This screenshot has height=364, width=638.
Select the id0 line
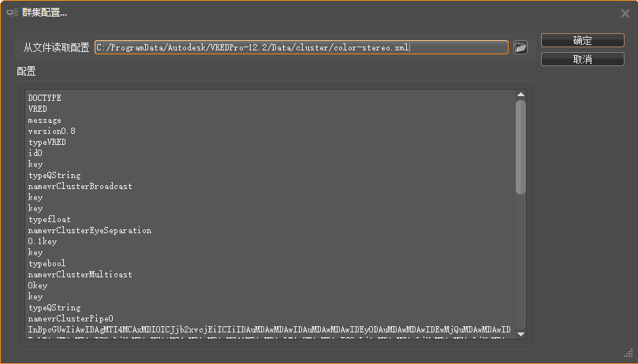click(35, 153)
